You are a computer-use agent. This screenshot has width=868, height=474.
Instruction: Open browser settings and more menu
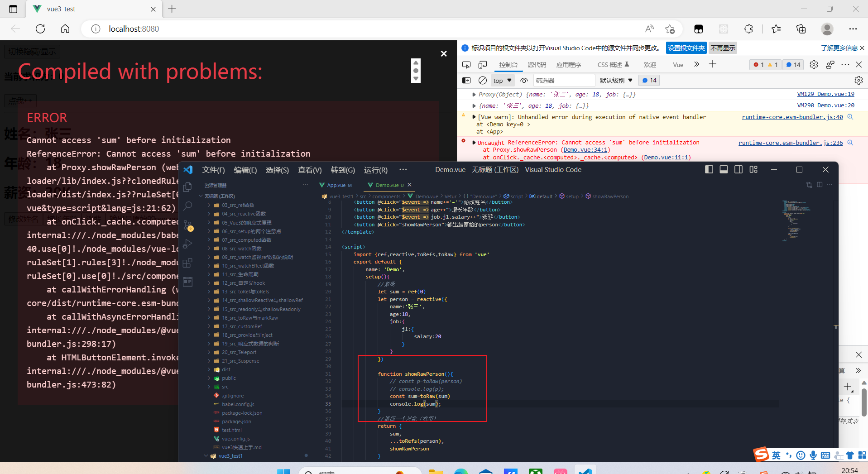[853, 29]
